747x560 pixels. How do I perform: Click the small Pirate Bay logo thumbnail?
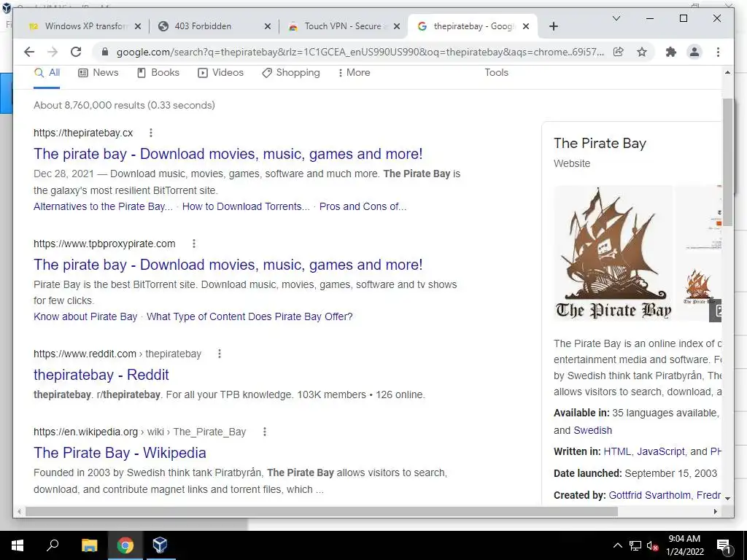tap(698, 286)
